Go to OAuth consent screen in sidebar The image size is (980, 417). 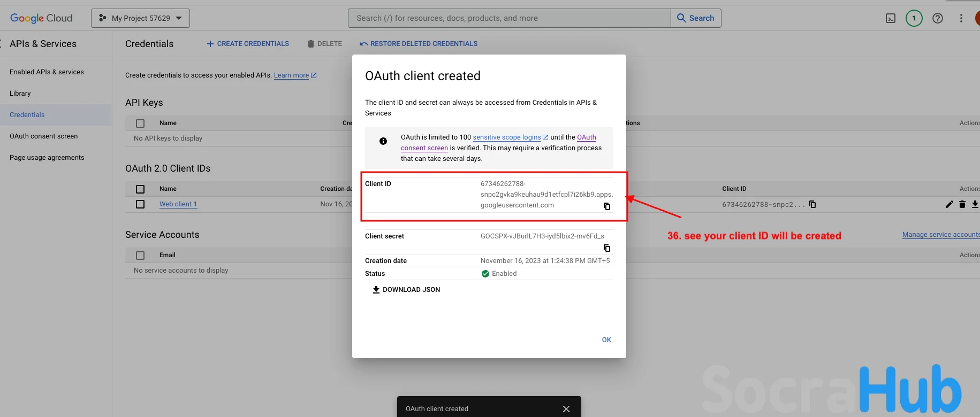click(44, 136)
